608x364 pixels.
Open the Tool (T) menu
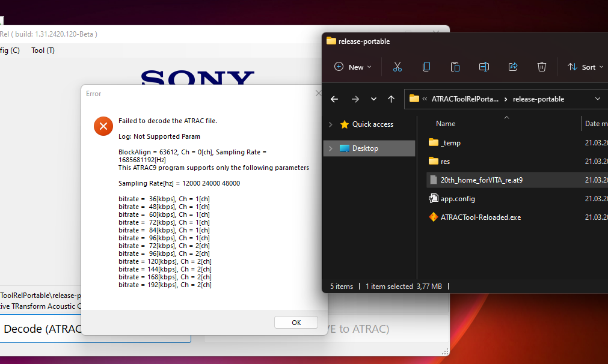click(43, 50)
